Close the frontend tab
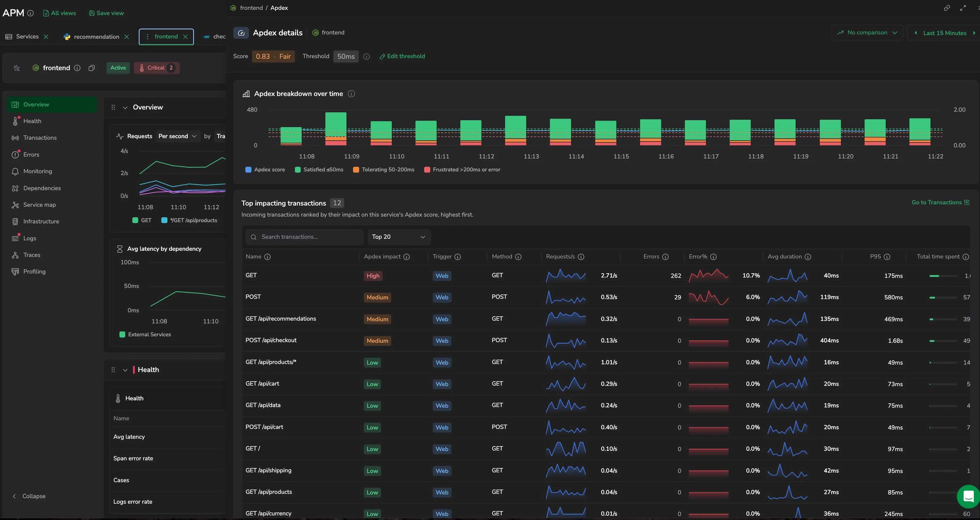This screenshot has width=980, height=520. point(185,37)
